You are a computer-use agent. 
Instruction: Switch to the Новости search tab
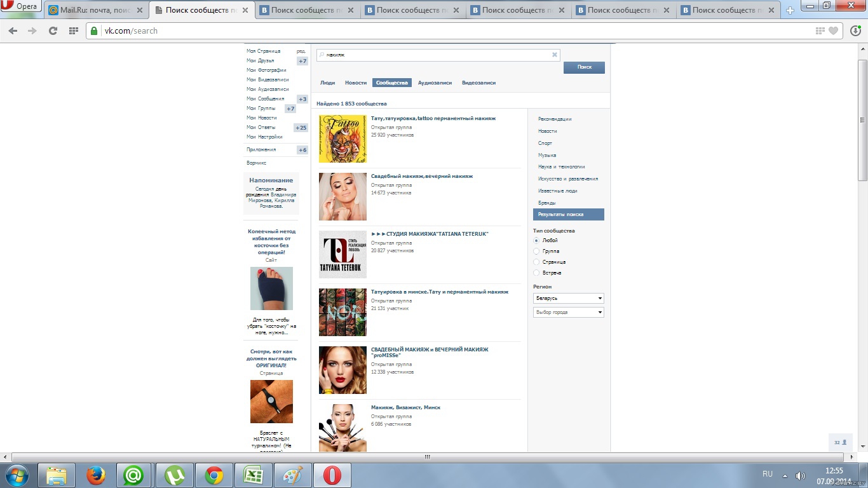(356, 83)
